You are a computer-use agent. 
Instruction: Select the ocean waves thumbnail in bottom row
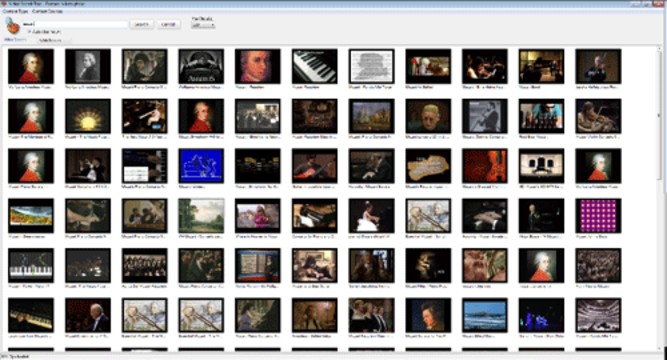[x=485, y=315]
